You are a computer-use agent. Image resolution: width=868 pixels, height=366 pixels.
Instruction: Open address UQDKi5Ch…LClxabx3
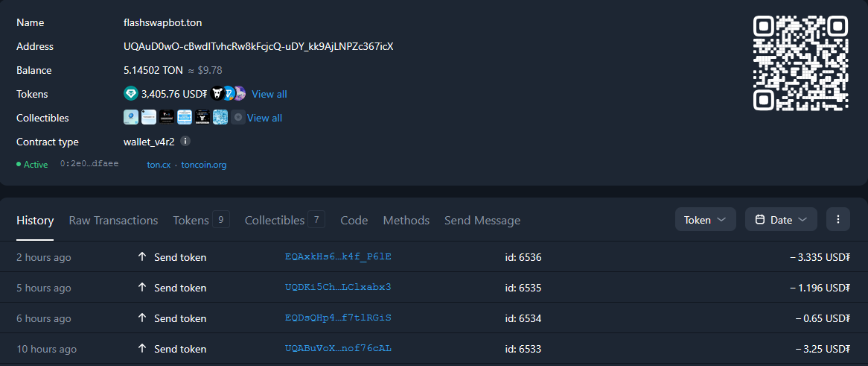[x=338, y=287]
